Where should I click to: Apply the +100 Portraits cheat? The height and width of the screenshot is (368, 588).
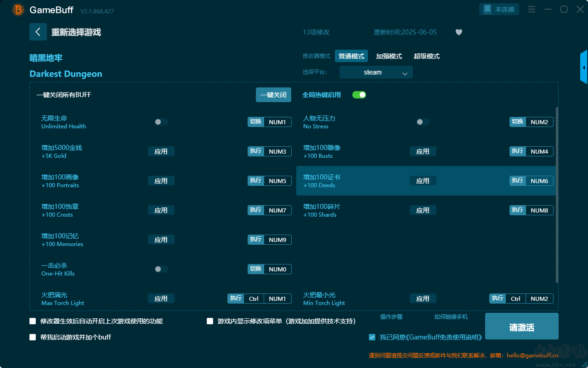[161, 181]
